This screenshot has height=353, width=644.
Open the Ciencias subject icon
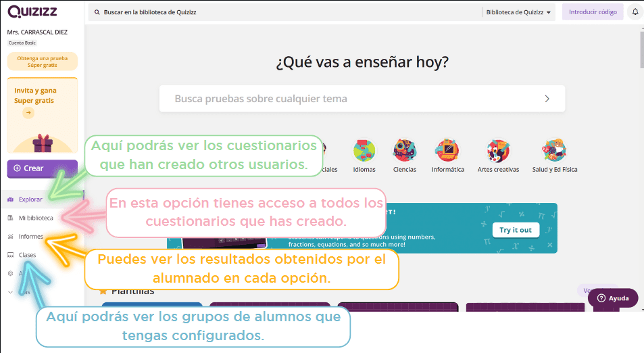(x=405, y=150)
